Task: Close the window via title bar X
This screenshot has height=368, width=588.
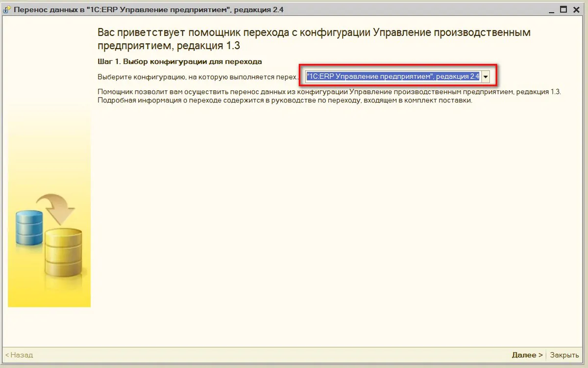Action: tap(576, 9)
